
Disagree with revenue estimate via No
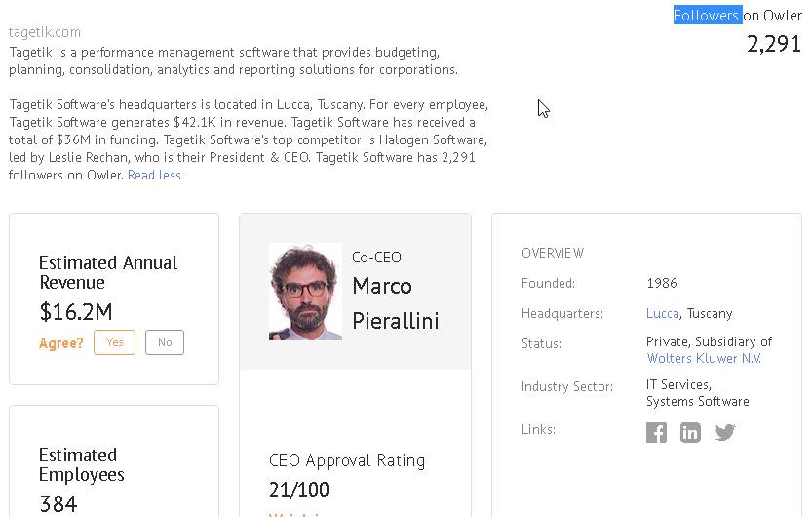coord(165,342)
